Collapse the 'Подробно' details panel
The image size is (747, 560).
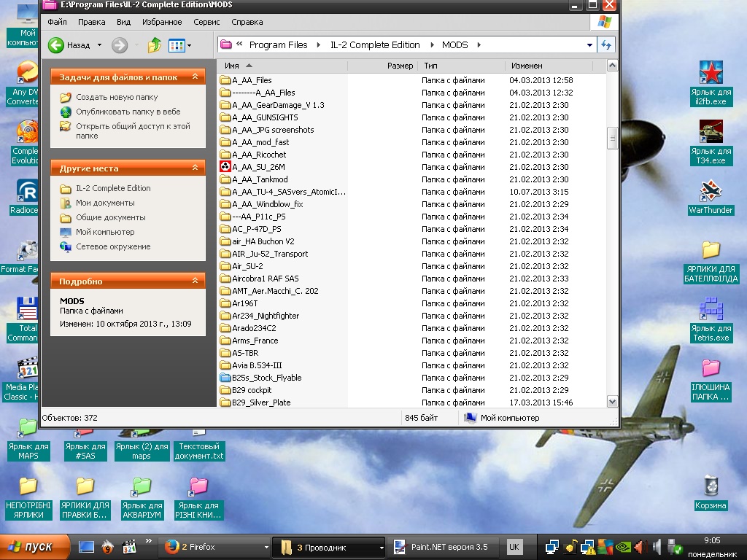tap(194, 281)
